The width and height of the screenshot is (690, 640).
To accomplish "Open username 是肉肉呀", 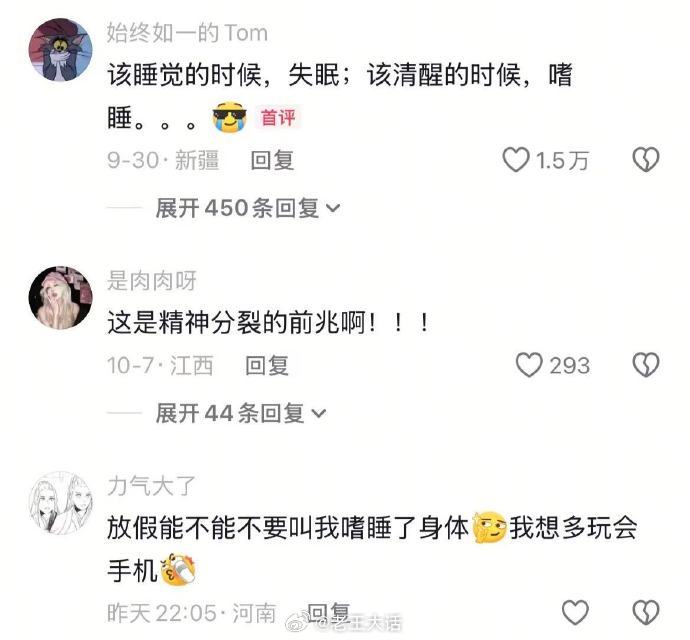I will click(x=152, y=281).
